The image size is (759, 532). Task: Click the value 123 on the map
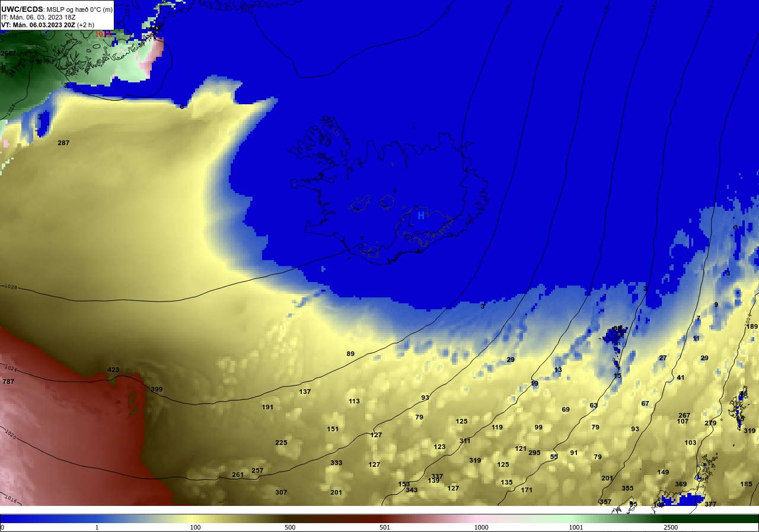pos(439,447)
